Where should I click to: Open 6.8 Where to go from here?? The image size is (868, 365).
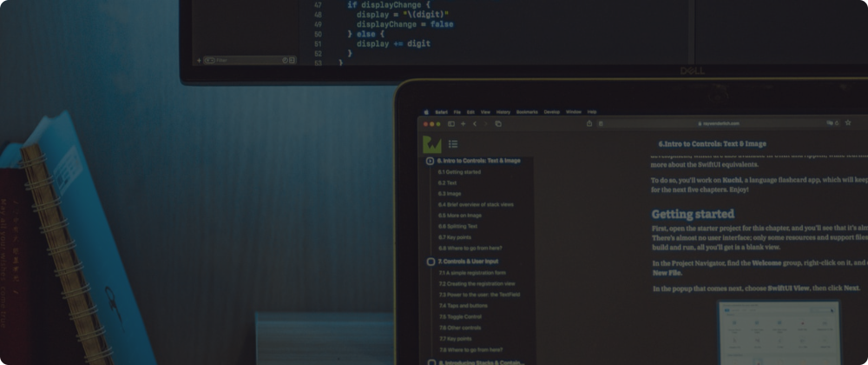470,249
